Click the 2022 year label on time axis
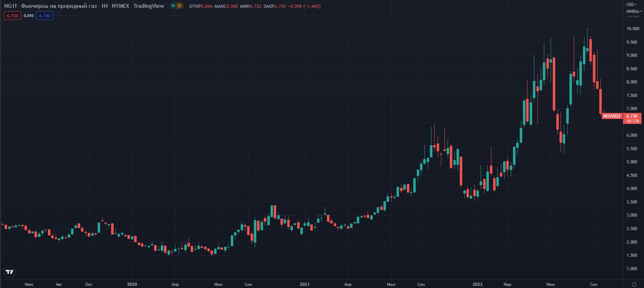This screenshot has width=644, height=288. (x=477, y=284)
